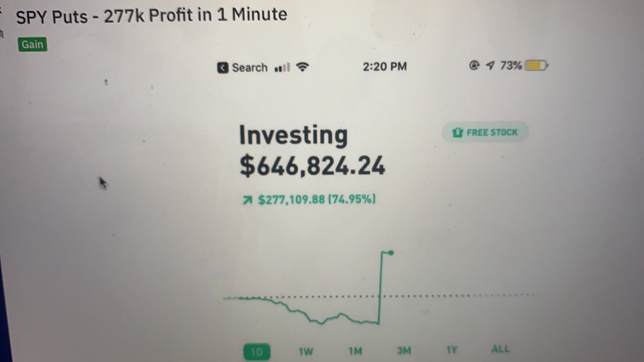
Task: Tap the gift icon in FREE STOCK
Action: pyautogui.click(x=457, y=132)
